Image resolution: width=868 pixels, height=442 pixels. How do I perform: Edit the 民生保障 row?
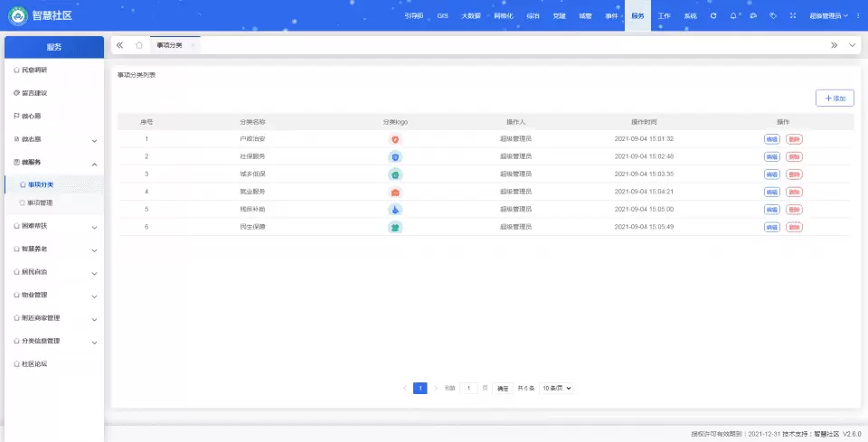[x=771, y=228]
